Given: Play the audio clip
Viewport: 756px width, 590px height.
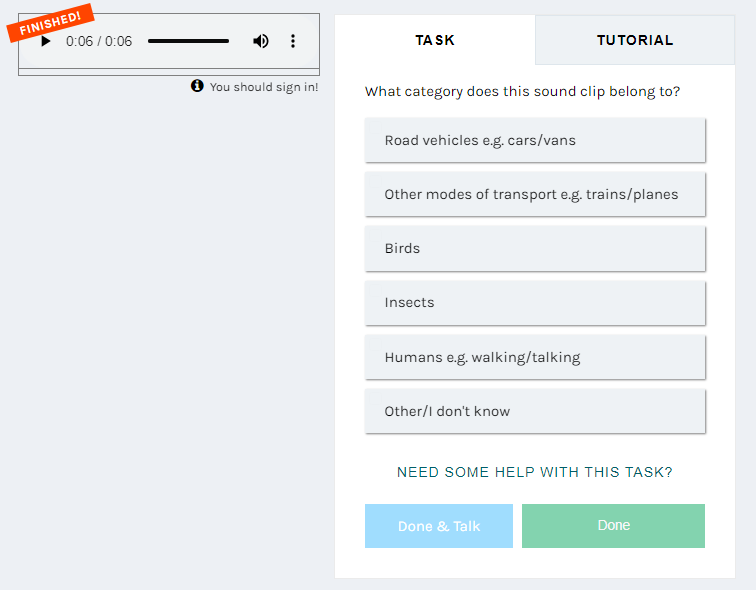Looking at the screenshot, I should 46,41.
